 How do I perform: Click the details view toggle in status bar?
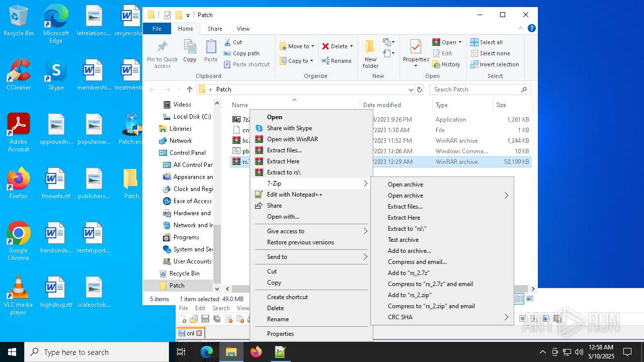519,299
